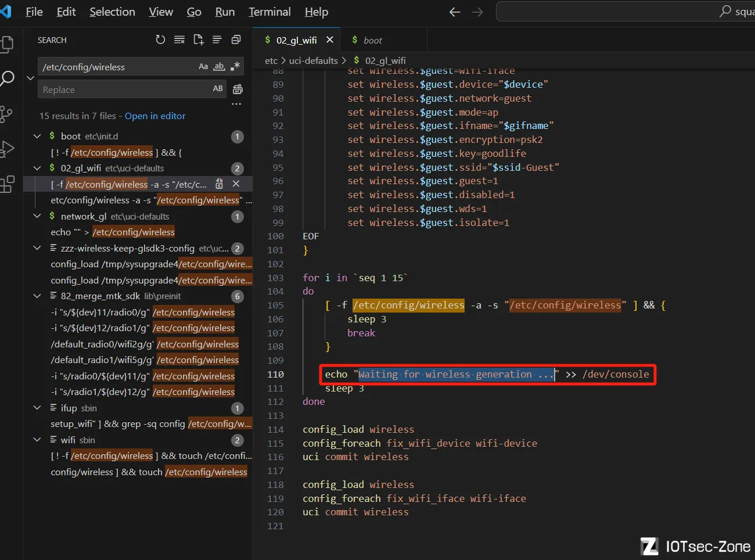Select result -i "s/radio1/${dev}12/g"
Screen dimensions: 755x560
[138, 392]
